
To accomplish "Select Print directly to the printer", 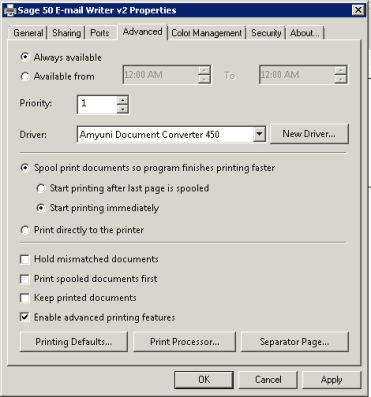I will click(x=25, y=230).
